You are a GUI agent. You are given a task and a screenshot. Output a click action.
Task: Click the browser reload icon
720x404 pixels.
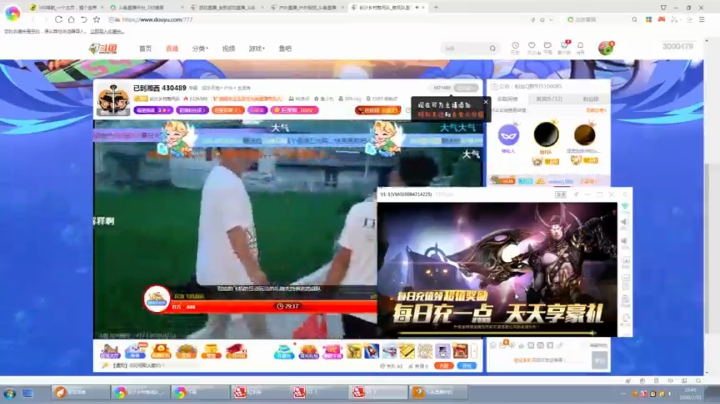click(58, 19)
